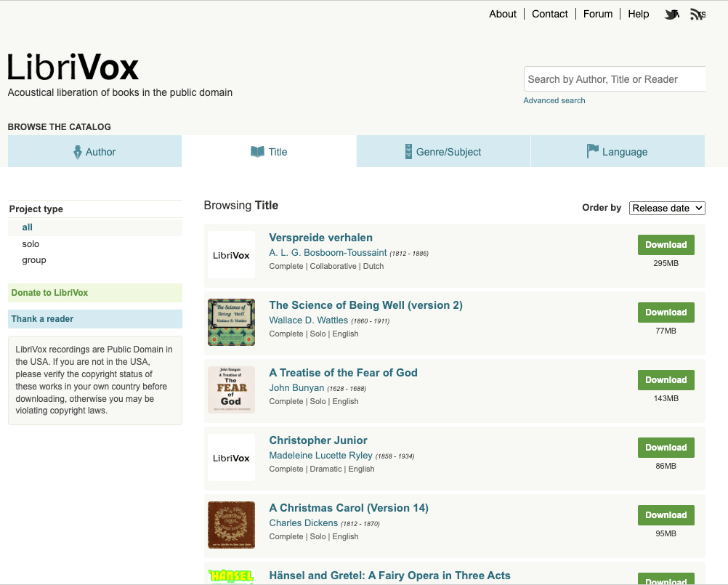Click the 143MB file size text

(x=666, y=398)
